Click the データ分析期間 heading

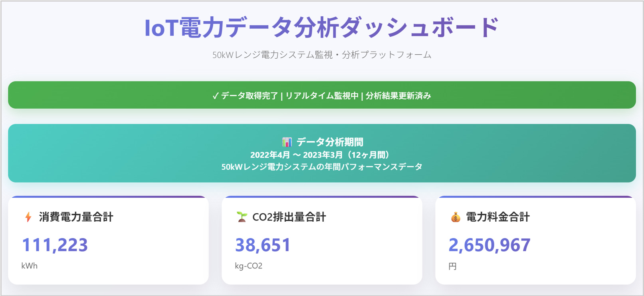tap(330, 142)
